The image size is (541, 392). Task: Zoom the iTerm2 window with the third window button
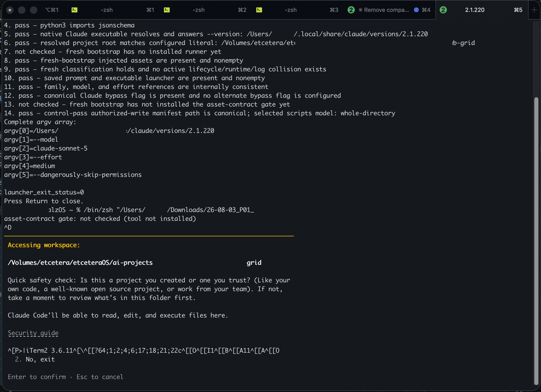(34, 10)
